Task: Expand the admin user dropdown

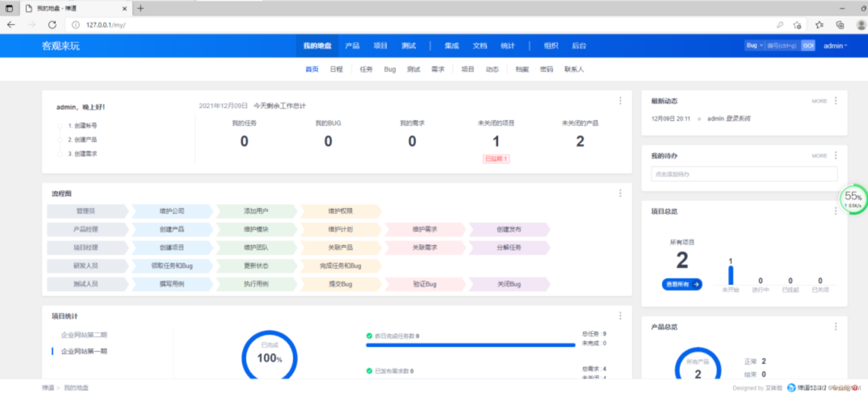Action: 835,46
